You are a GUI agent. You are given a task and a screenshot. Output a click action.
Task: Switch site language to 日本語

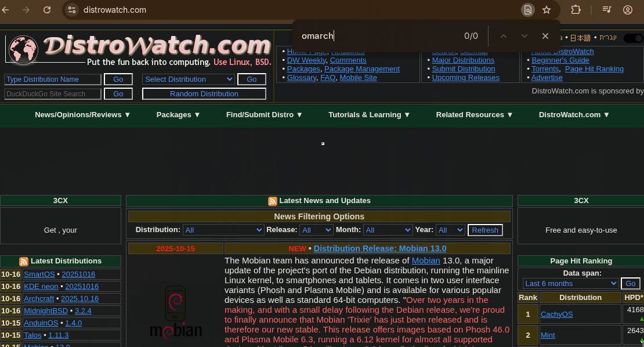point(580,38)
